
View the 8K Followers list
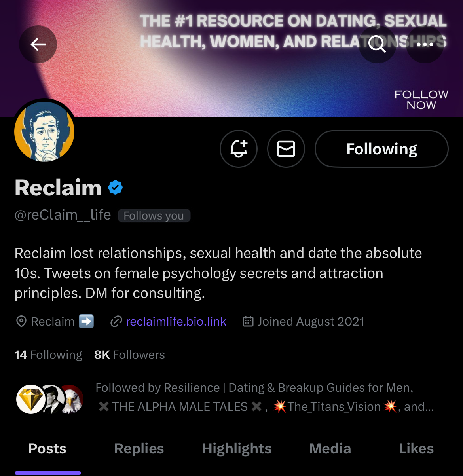click(x=129, y=355)
